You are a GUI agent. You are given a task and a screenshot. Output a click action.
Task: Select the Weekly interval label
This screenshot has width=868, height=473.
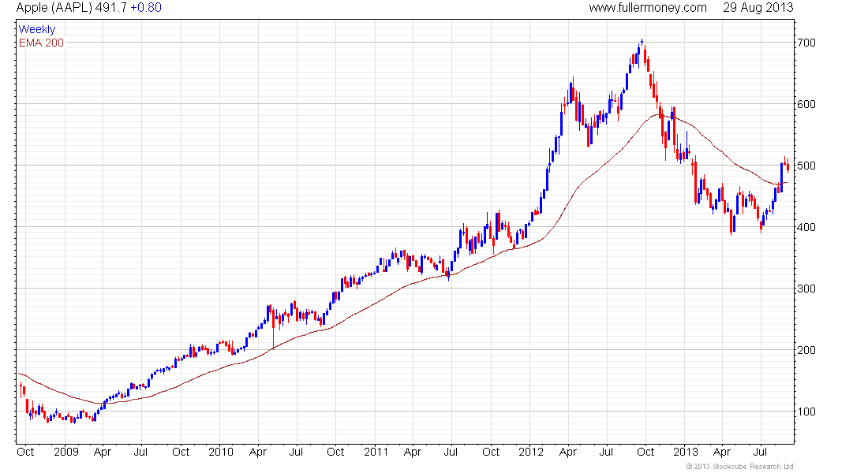point(37,29)
